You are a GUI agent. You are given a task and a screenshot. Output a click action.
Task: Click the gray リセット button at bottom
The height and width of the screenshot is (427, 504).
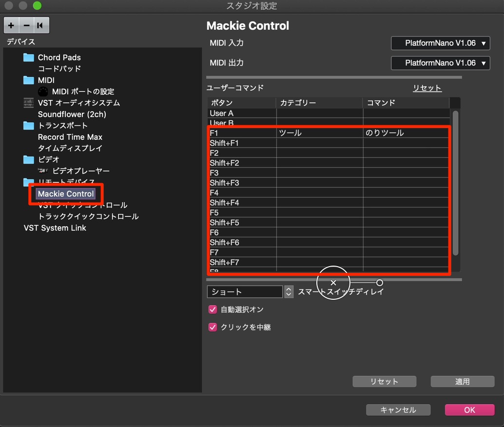point(385,382)
